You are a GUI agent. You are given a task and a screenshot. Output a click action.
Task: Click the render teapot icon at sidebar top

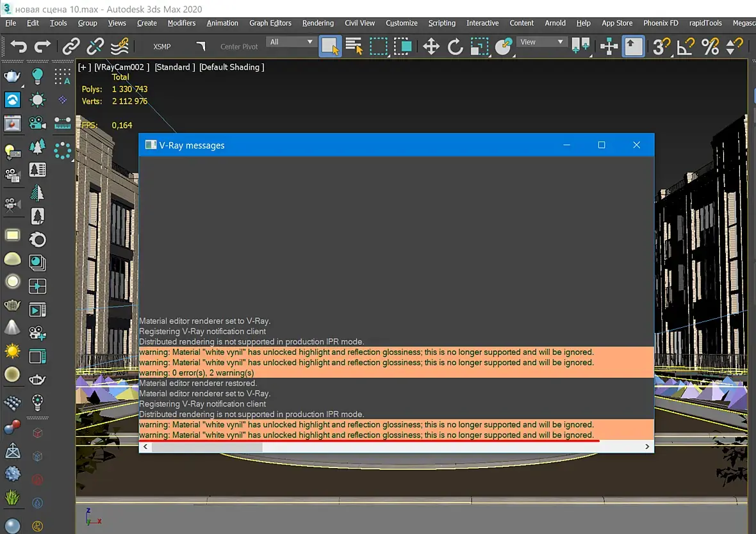coord(12,77)
